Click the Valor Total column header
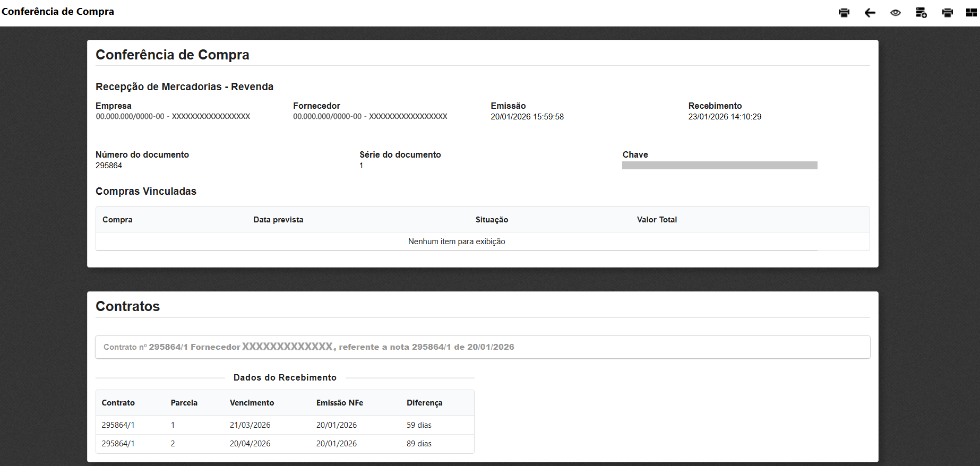 pos(657,220)
